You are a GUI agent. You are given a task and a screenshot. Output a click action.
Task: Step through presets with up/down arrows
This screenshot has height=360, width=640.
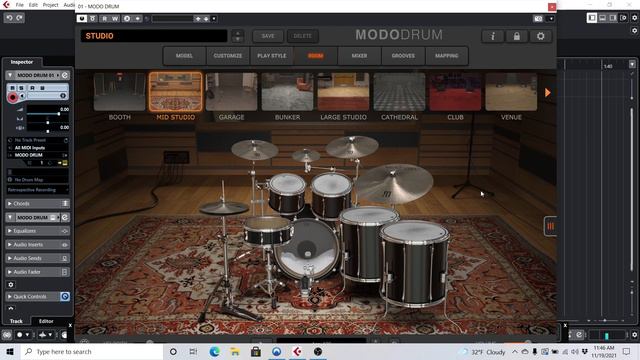(238, 36)
